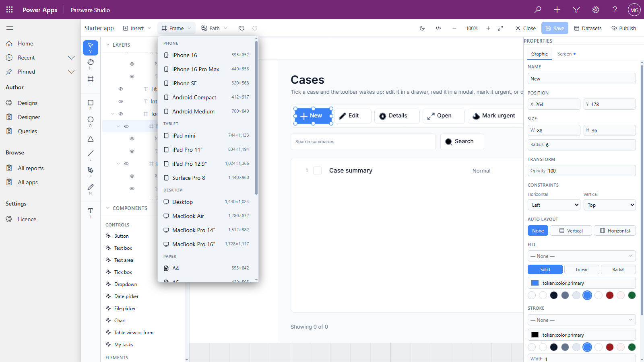Image resolution: width=644 pixels, height=362 pixels.
Task: Open the Stroke None dropdown
Action: 582,320
